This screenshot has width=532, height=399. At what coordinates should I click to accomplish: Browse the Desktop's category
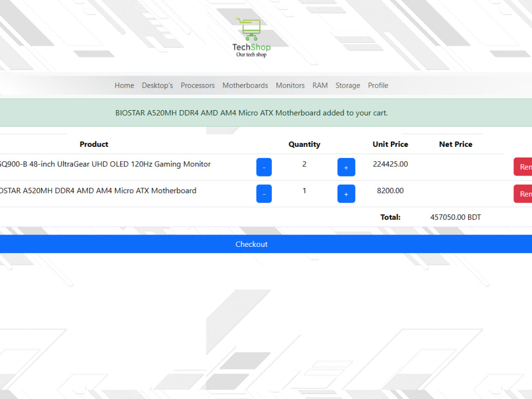click(x=157, y=85)
